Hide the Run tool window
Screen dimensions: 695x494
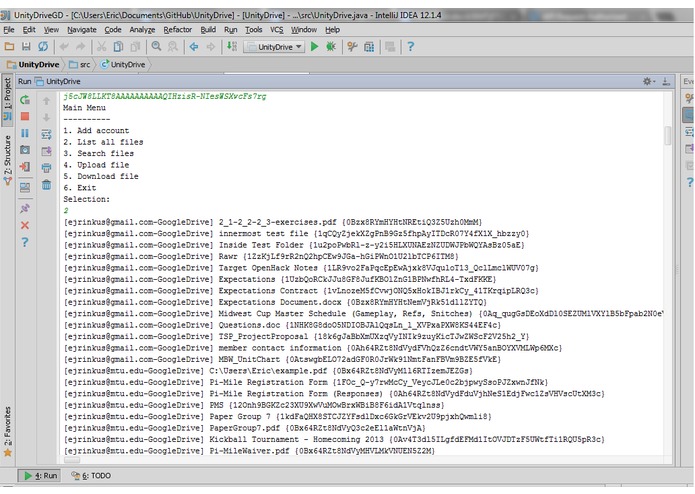[666, 82]
